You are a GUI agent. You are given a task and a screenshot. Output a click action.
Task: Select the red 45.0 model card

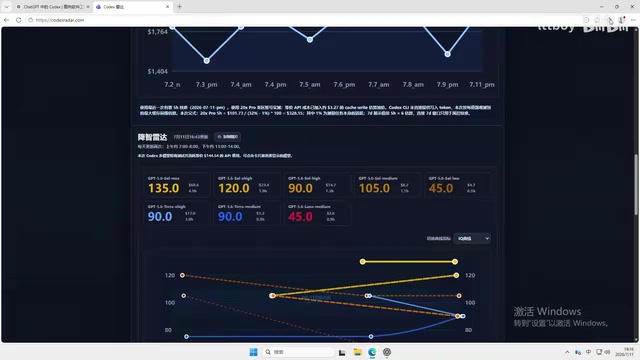click(317, 213)
